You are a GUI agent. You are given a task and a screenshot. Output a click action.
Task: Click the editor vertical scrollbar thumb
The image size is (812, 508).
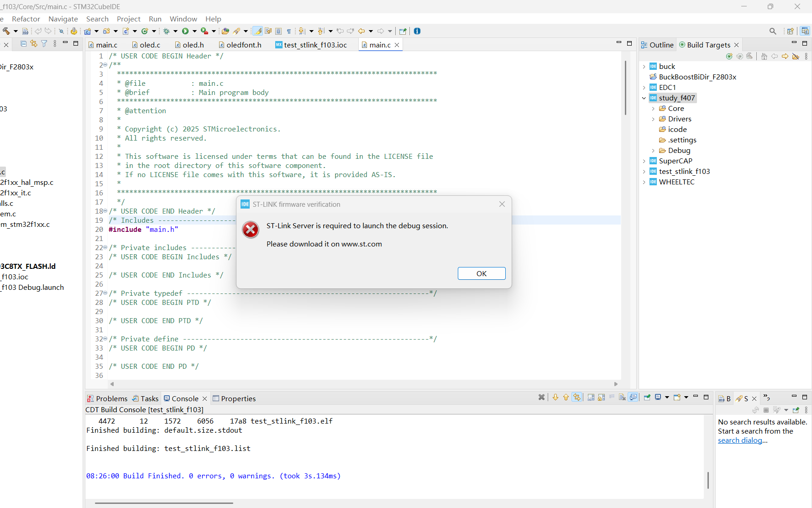(626, 87)
